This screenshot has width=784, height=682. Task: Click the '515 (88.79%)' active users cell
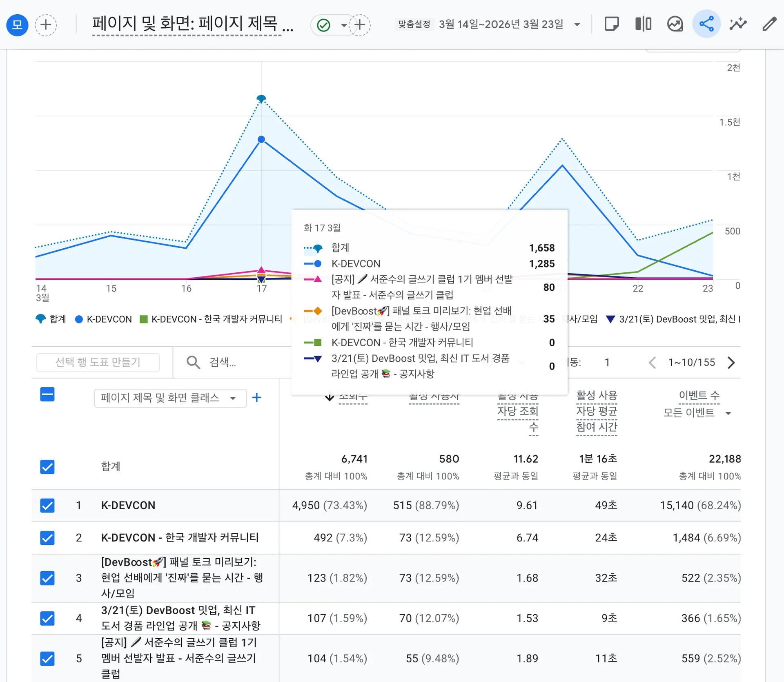[426, 505]
